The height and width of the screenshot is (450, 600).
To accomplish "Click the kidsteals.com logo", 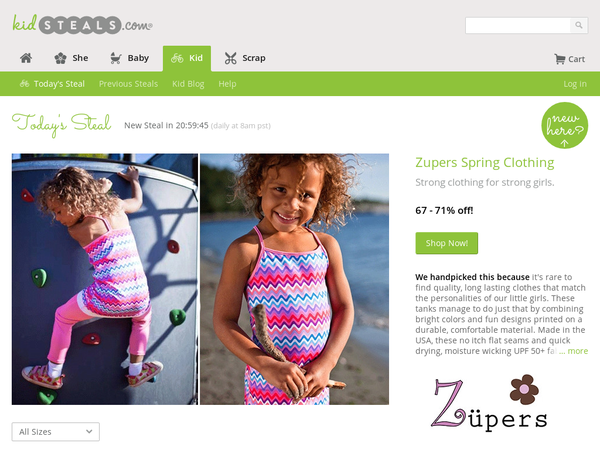I will 82,24.
